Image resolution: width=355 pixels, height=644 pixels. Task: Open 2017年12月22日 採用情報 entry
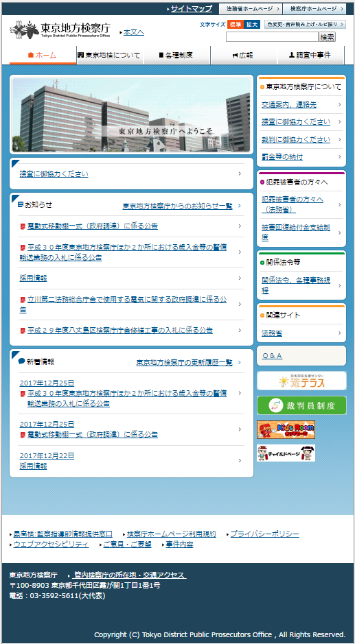click(47, 461)
